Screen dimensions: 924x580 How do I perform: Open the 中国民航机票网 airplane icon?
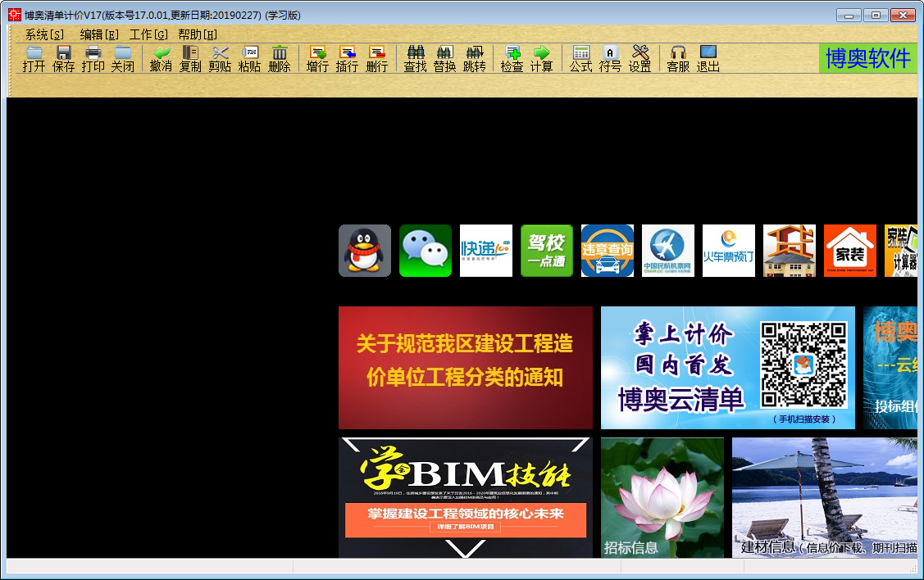coord(668,250)
